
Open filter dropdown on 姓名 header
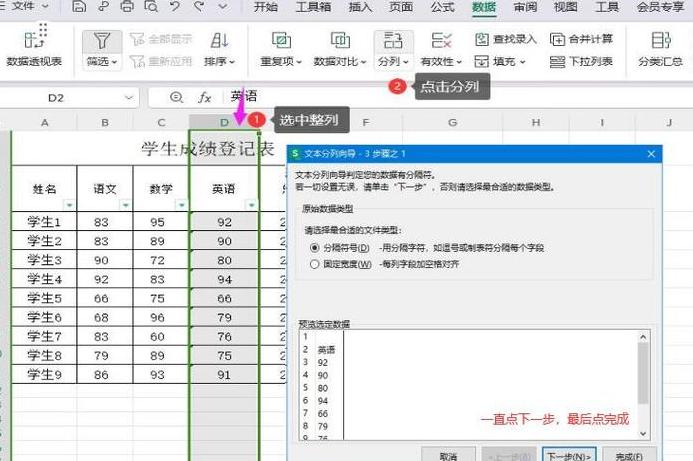[69, 205]
